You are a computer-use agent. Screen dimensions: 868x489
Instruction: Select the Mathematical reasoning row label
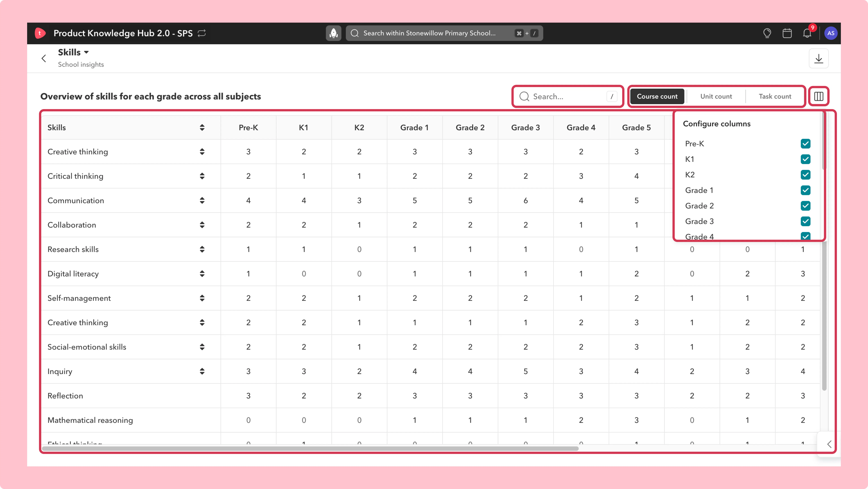[90, 420]
